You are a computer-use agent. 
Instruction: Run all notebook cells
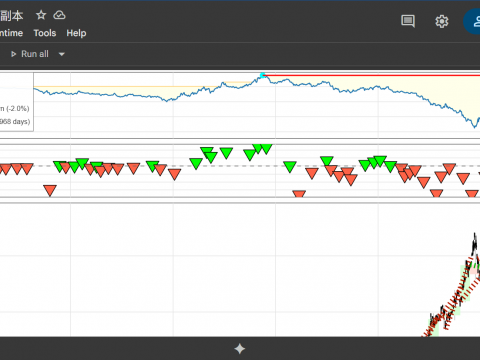(x=30, y=54)
